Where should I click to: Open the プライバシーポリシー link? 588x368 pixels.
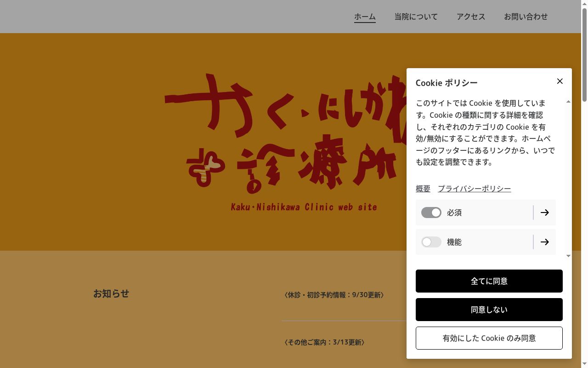(x=474, y=189)
